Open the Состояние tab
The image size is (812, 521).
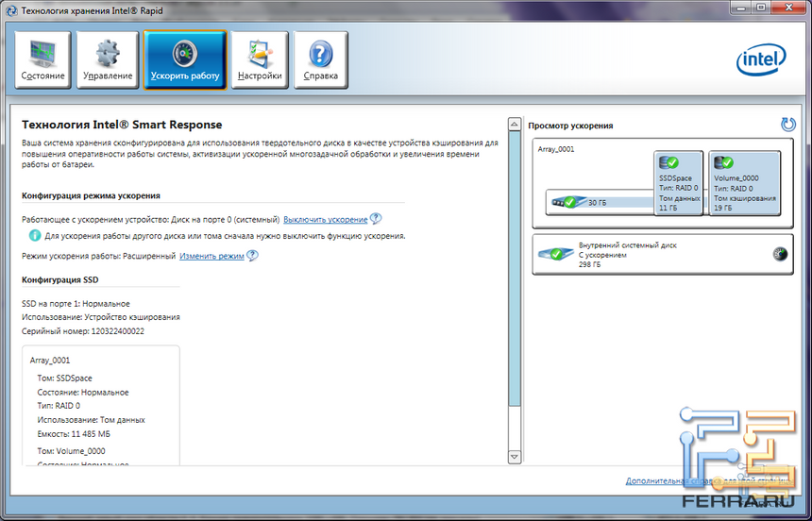[x=42, y=59]
